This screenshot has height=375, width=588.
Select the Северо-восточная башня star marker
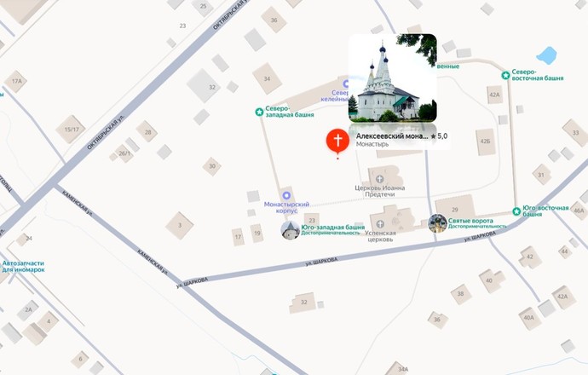tap(505, 75)
